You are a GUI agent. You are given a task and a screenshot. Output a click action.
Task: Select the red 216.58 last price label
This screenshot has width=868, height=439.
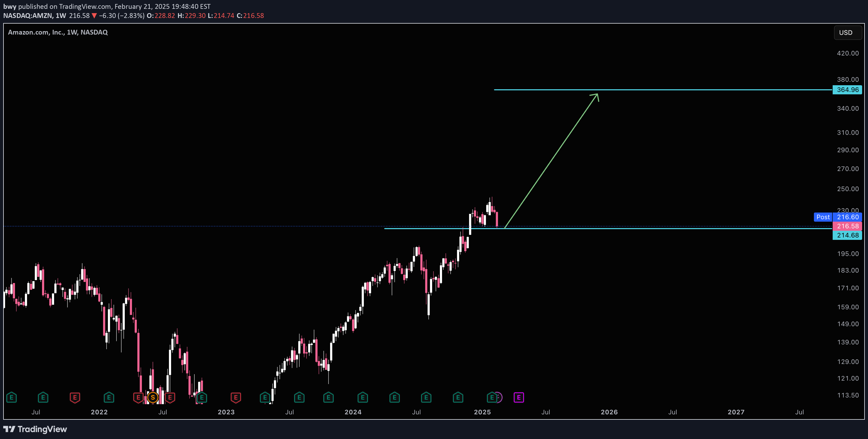pyautogui.click(x=847, y=226)
